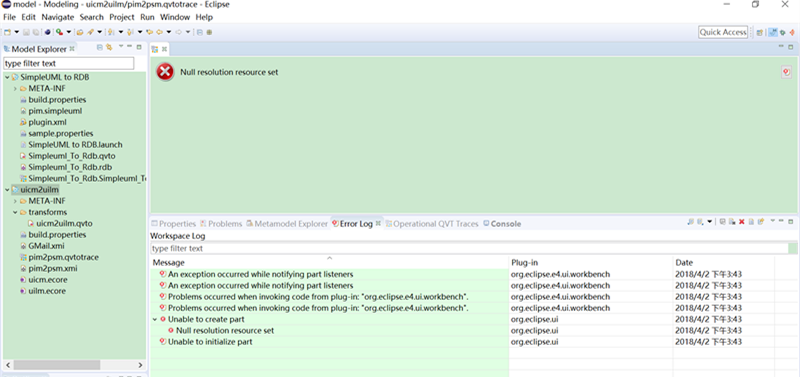Click the Last Edit Location icon
The height and width of the screenshot is (377, 800).
149,32
